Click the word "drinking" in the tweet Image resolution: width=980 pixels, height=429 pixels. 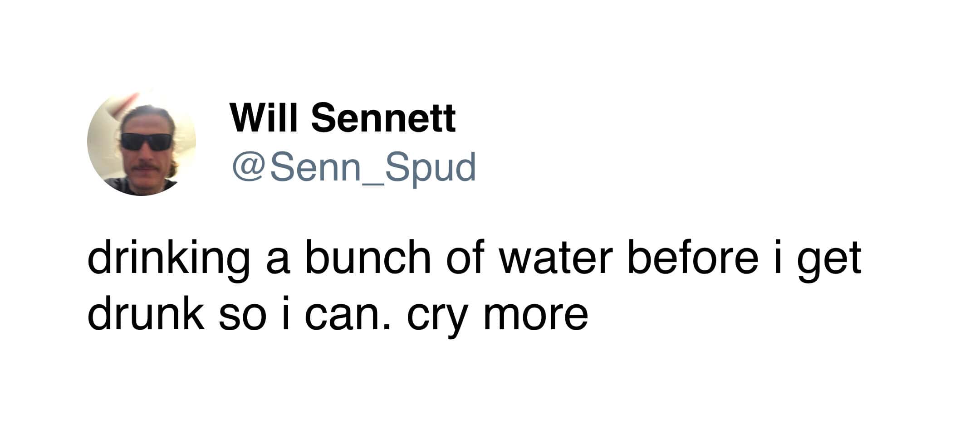(x=168, y=259)
